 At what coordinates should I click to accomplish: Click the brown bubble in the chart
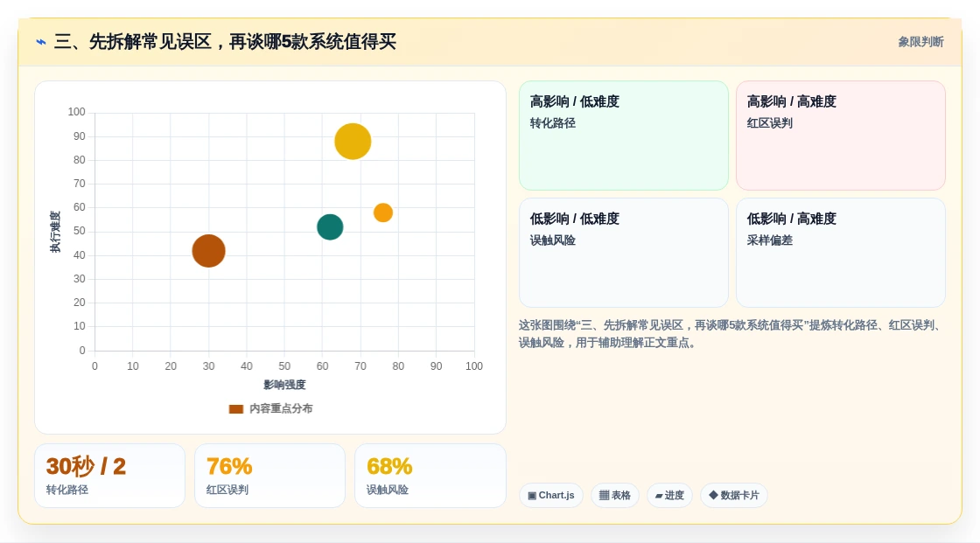pos(208,251)
